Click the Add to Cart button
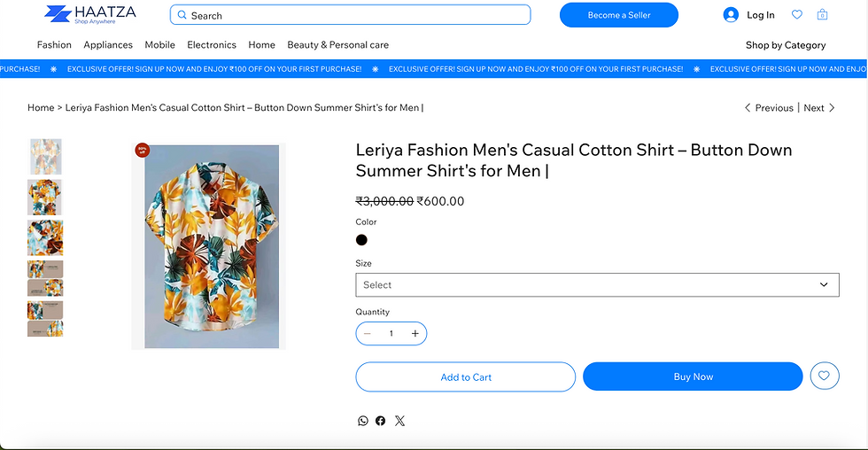 (x=466, y=377)
